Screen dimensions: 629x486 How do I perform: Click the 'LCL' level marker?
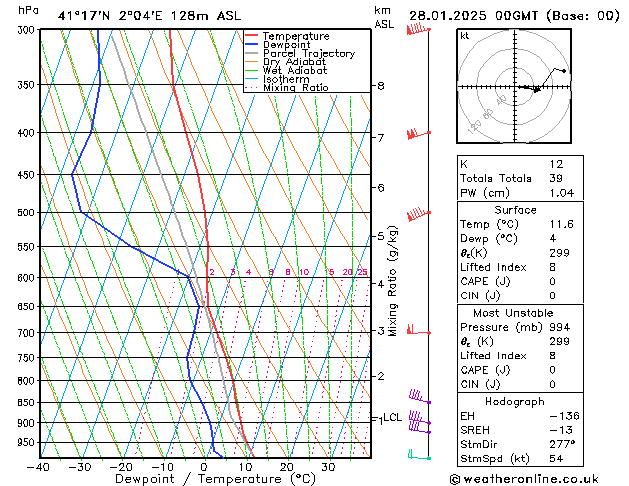click(x=392, y=418)
